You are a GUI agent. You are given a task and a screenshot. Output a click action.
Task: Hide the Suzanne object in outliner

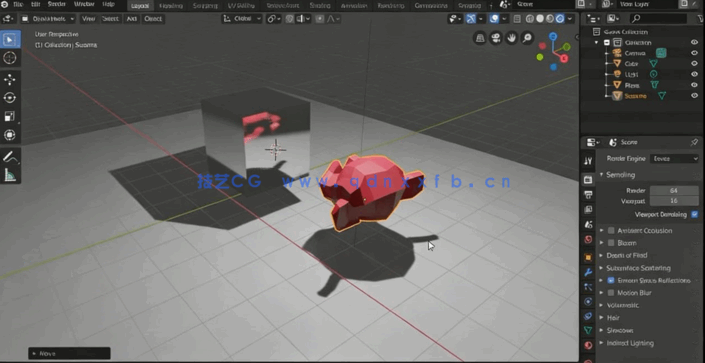694,96
